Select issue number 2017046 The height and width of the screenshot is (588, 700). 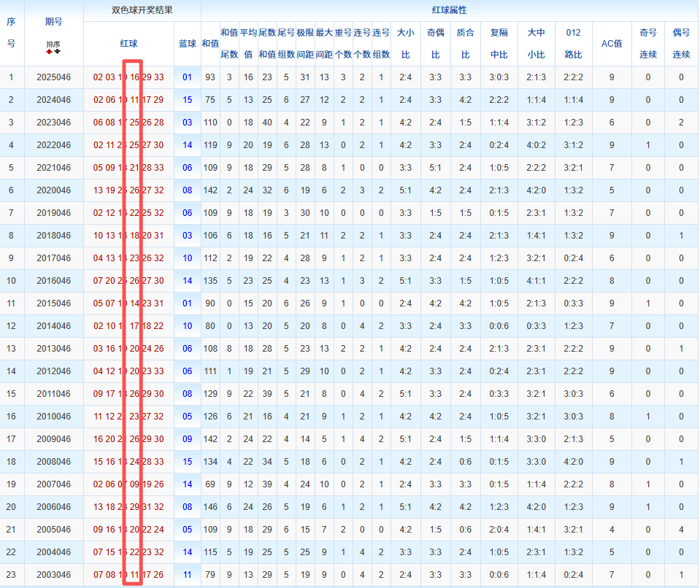pyautogui.click(x=53, y=258)
